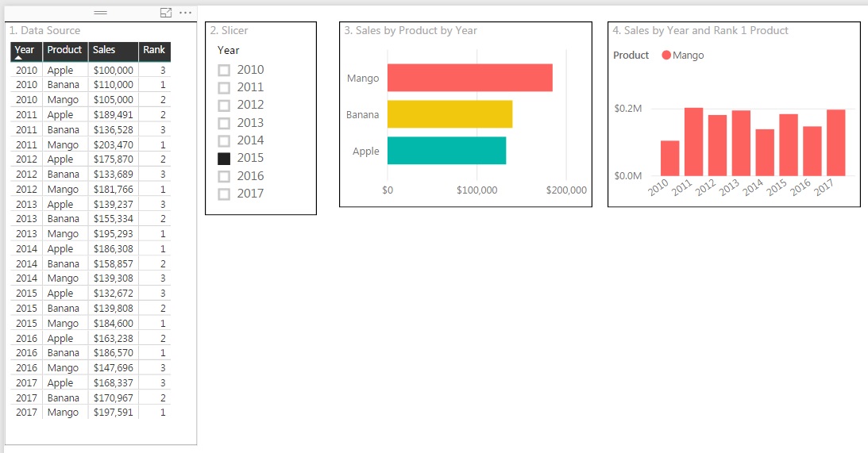
Task: Click the $110,000 sales cell
Action: (x=113, y=85)
